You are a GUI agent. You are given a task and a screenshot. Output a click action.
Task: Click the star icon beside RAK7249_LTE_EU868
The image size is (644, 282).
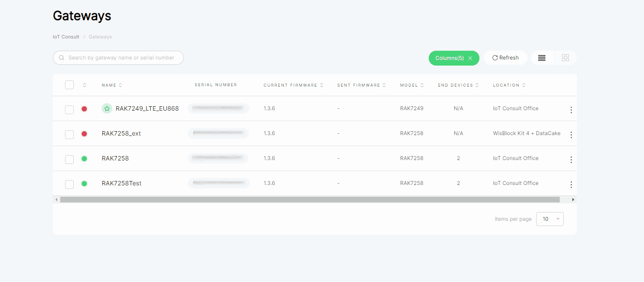coord(107,108)
